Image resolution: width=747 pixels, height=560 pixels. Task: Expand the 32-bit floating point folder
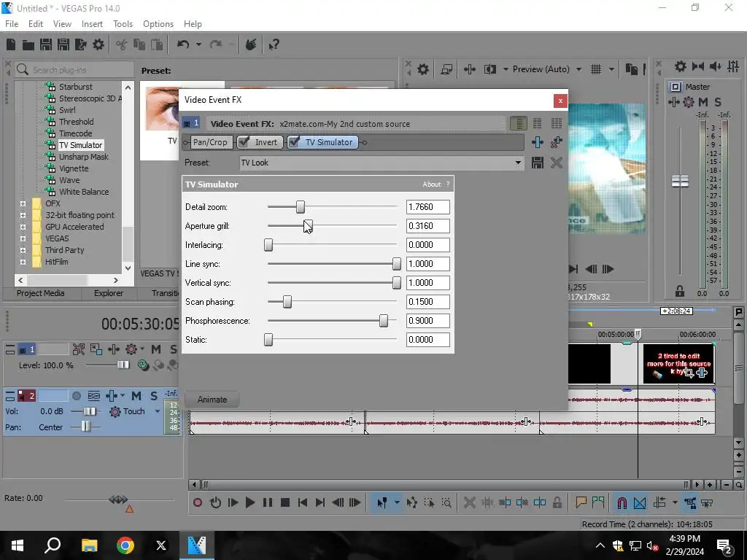[23, 215]
